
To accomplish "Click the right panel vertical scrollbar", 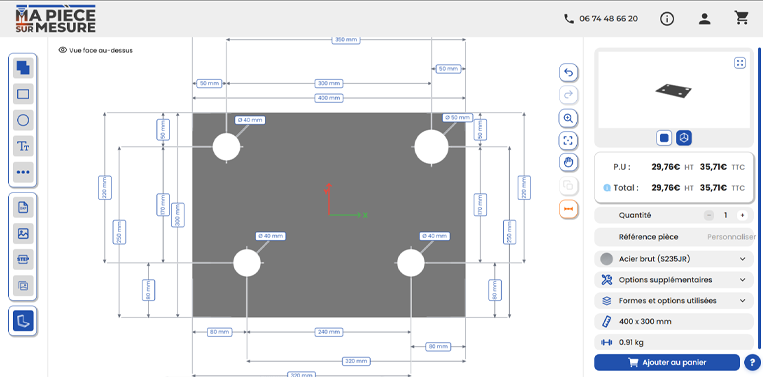I will pos(759,198).
